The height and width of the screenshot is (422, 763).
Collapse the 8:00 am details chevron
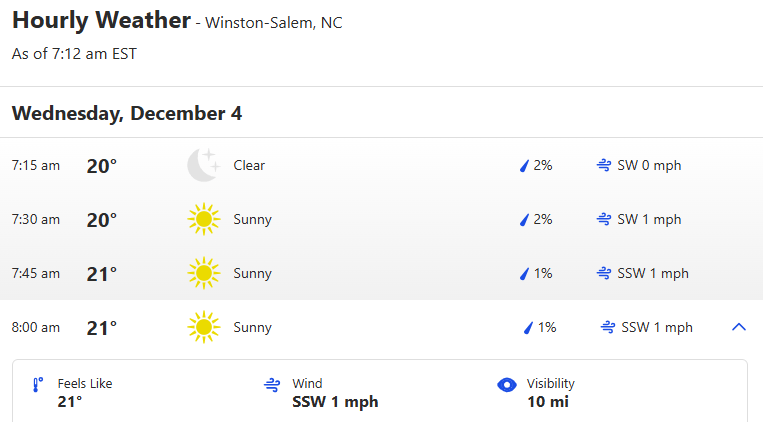click(739, 327)
